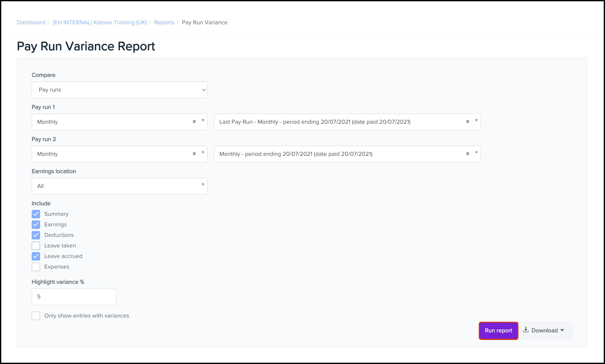Click the Earnings location dropdown arrow

tap(203, 185)
